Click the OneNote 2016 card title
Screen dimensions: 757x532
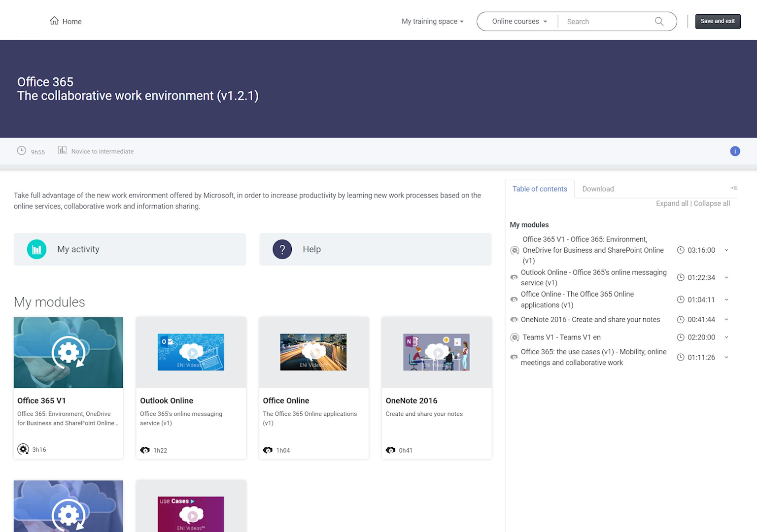412,400
